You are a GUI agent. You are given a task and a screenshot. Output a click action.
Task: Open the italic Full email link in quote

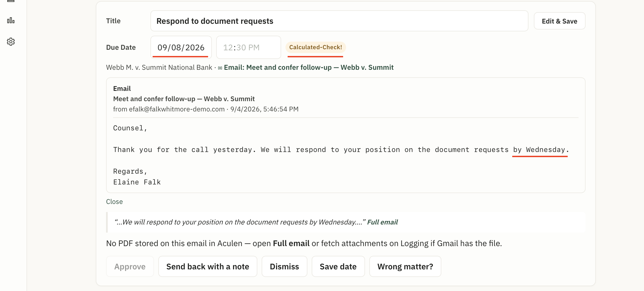pos(382,222)
